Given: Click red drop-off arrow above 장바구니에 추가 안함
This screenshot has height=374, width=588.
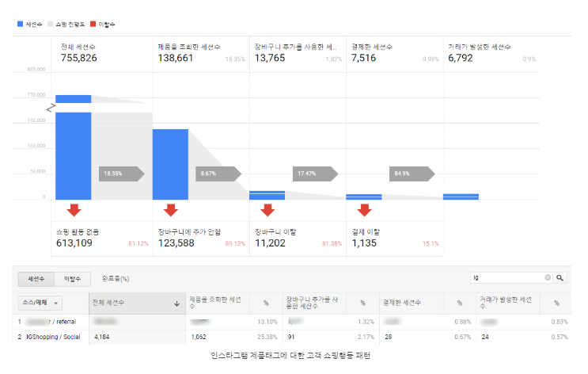Looking at the screenshot, I should 171,210.
